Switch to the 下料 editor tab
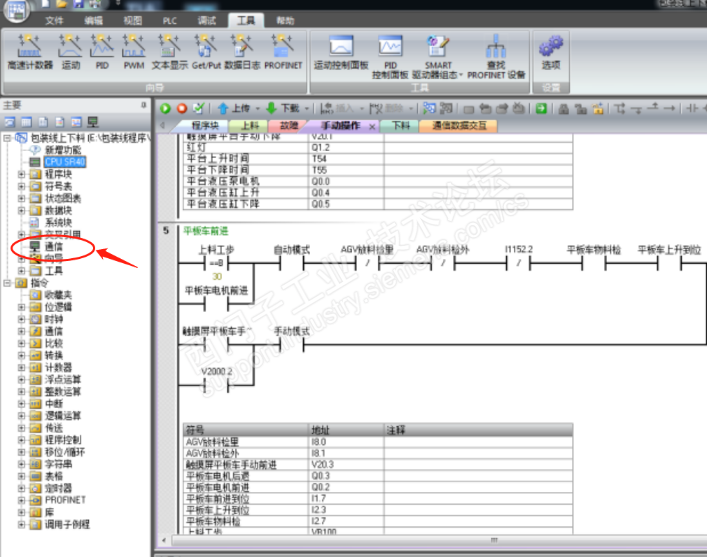 pos(400,126)
